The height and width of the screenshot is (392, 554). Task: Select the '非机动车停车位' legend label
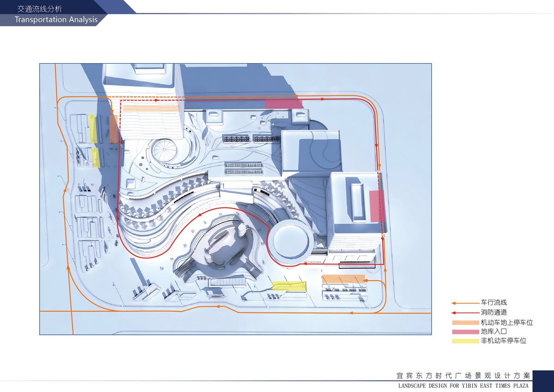tap(504, 341)
